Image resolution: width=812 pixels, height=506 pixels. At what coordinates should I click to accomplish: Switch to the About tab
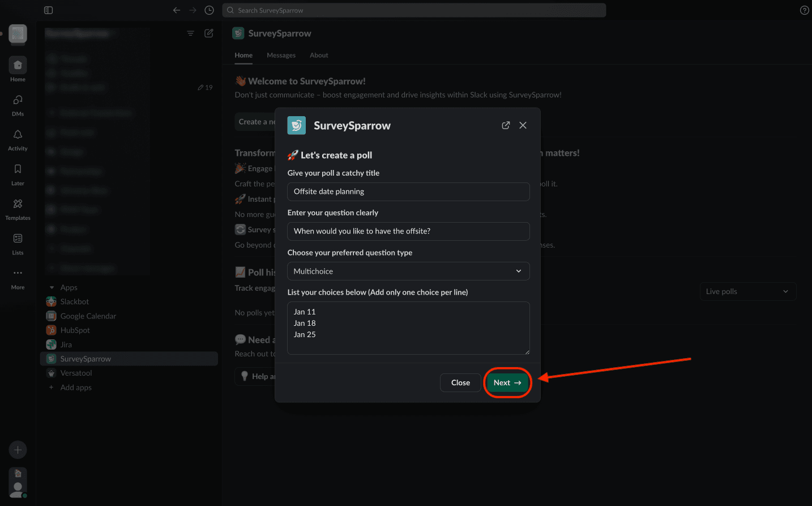pyautogui.click(x=319, y=56)
